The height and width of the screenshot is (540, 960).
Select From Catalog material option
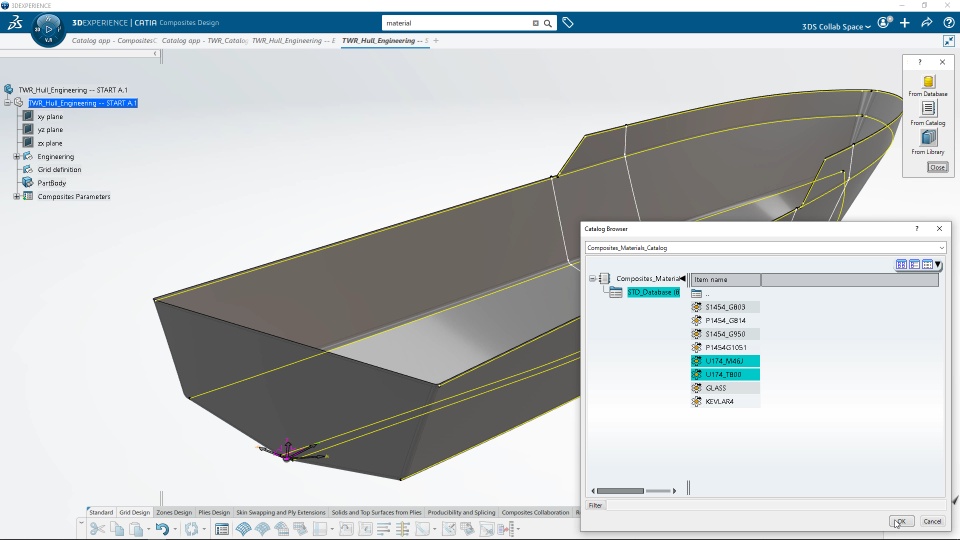pos(928,113)
